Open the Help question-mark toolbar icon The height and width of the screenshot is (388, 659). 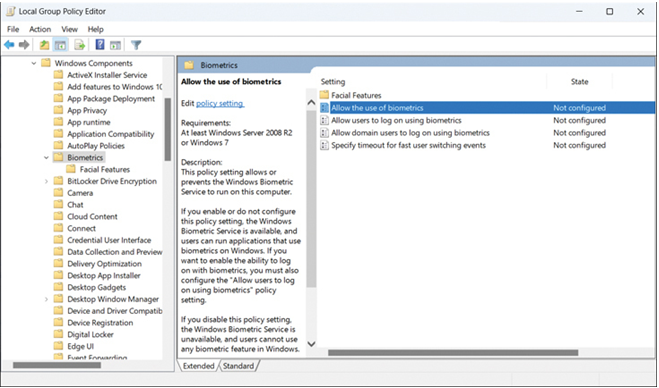pos(100,44)
